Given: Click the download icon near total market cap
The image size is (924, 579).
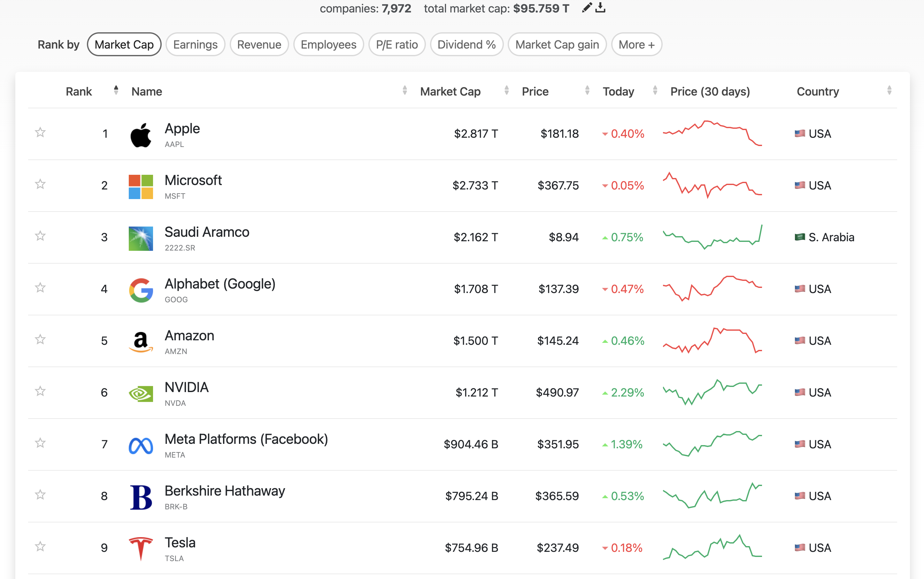Looking at the screenshot, I should point(600,8).
